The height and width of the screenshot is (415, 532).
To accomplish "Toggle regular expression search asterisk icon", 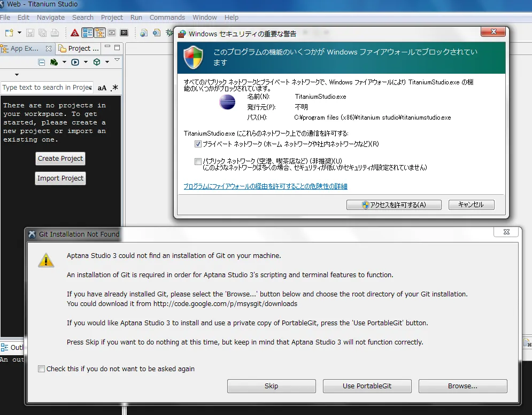I will tap(114, 88).
